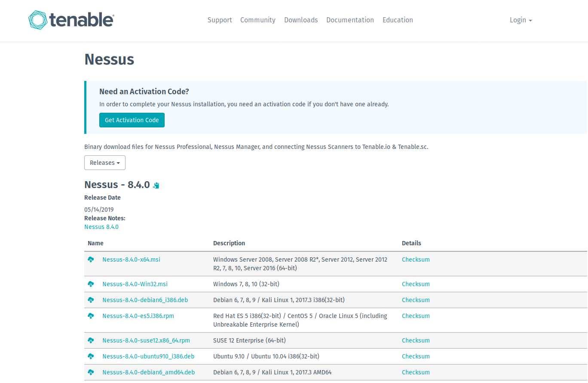Open the Nessus 8.4.0 release notes link
The image size is (588, 383).
101,227
